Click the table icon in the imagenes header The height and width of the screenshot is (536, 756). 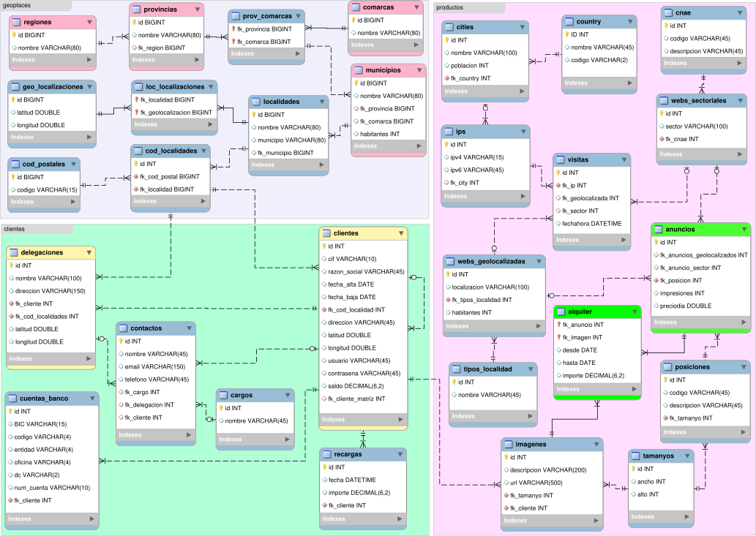pos(509,445)
